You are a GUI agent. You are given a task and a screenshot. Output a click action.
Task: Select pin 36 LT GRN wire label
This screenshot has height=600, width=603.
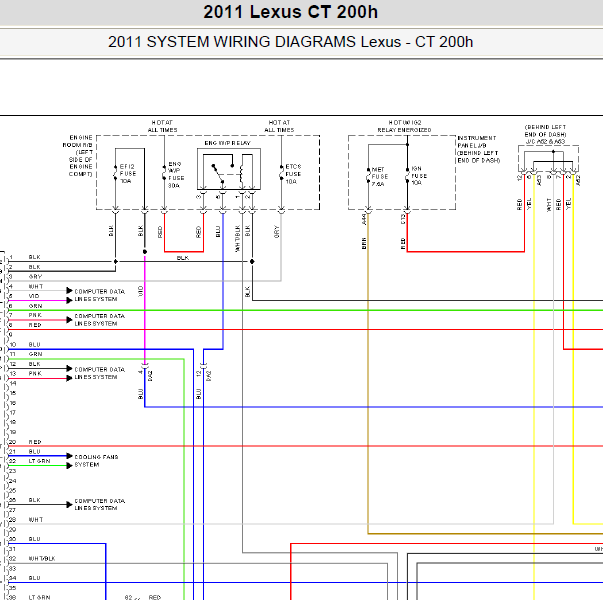(39, 597)
